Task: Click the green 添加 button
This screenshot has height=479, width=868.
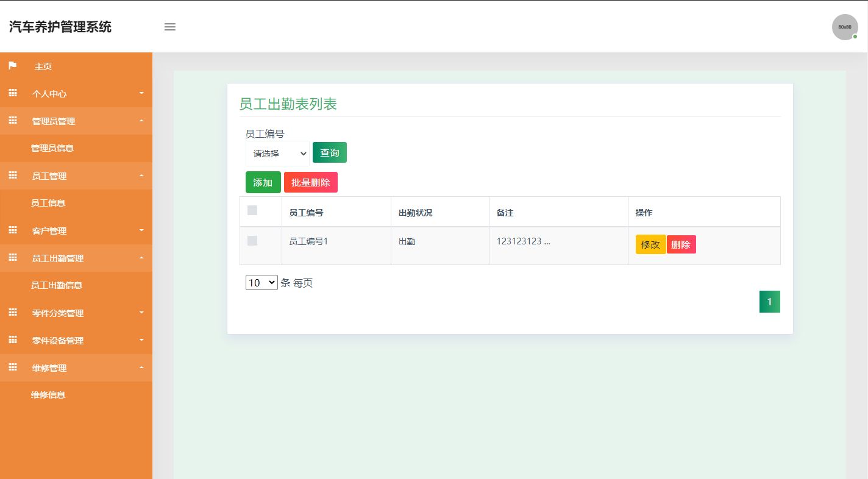Action: coord(263,182)
